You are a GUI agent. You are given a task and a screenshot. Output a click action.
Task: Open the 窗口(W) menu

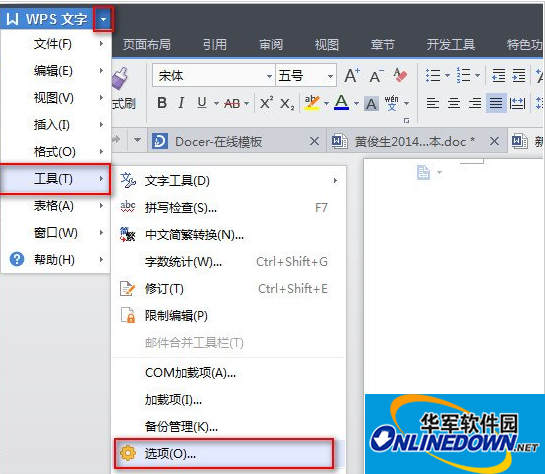(x=56, y=232)
